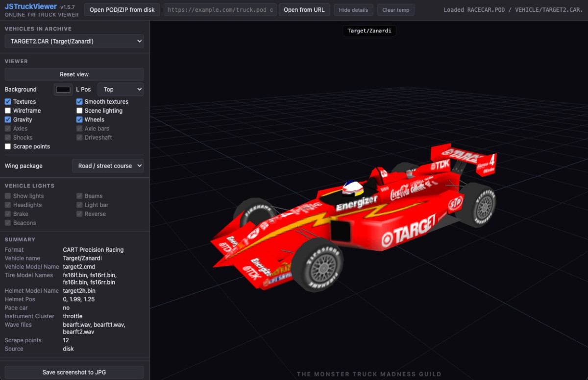Select the 'CART Precision Racing' format value
588x380 pixels.
(x=93, y=250)
